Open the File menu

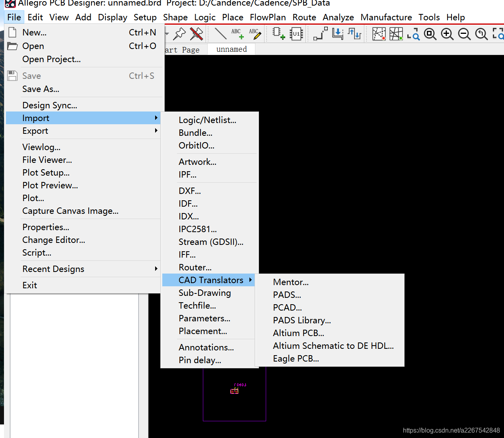pos(14,17)
